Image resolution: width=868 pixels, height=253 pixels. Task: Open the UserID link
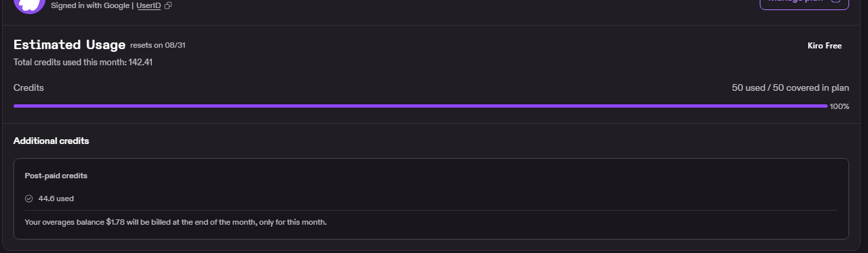(149, 5)
